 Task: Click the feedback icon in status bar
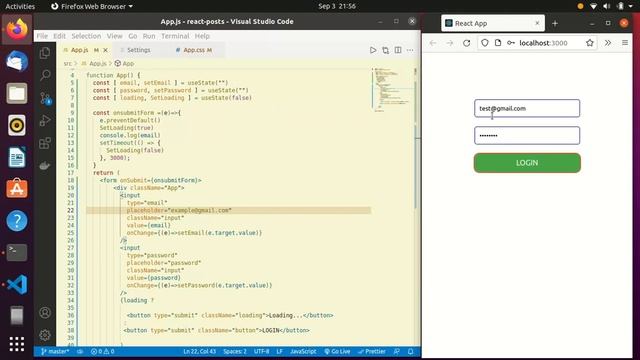pyautogui.click(x=397, y=351)
